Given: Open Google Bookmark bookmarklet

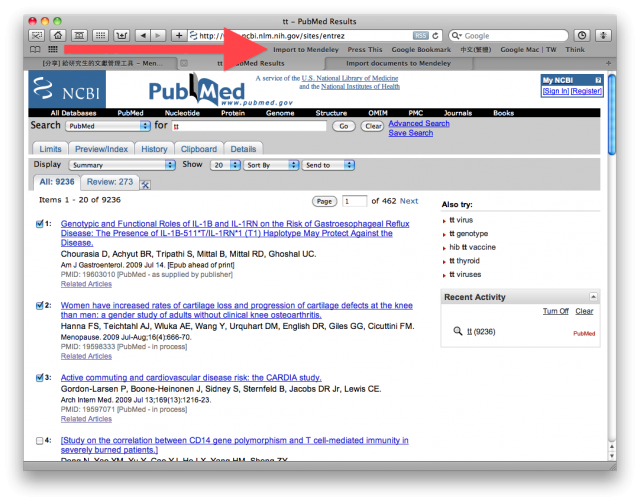Looking at the screenshot, I should pos(421,49).
